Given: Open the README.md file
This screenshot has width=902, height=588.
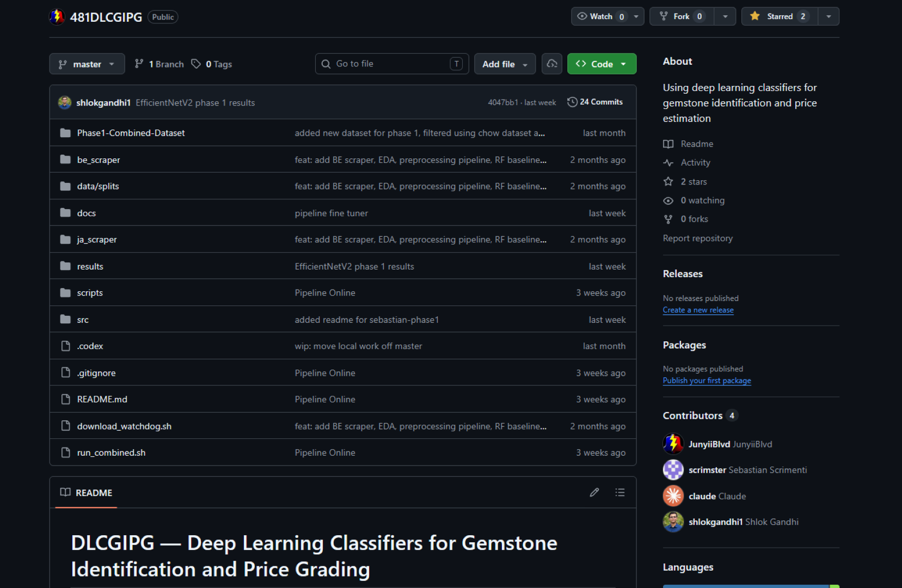Looking at the screenshot, I should coord(102,399).
